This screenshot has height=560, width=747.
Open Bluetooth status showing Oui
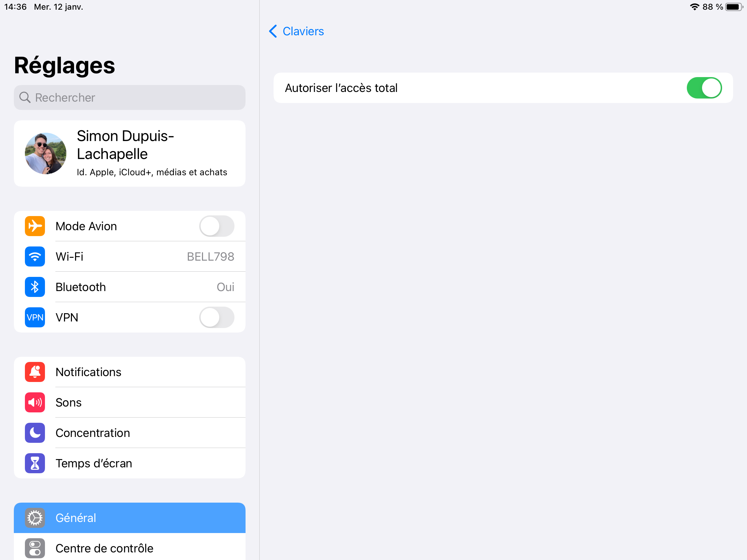pyautogui.click(x=225, y=287)
